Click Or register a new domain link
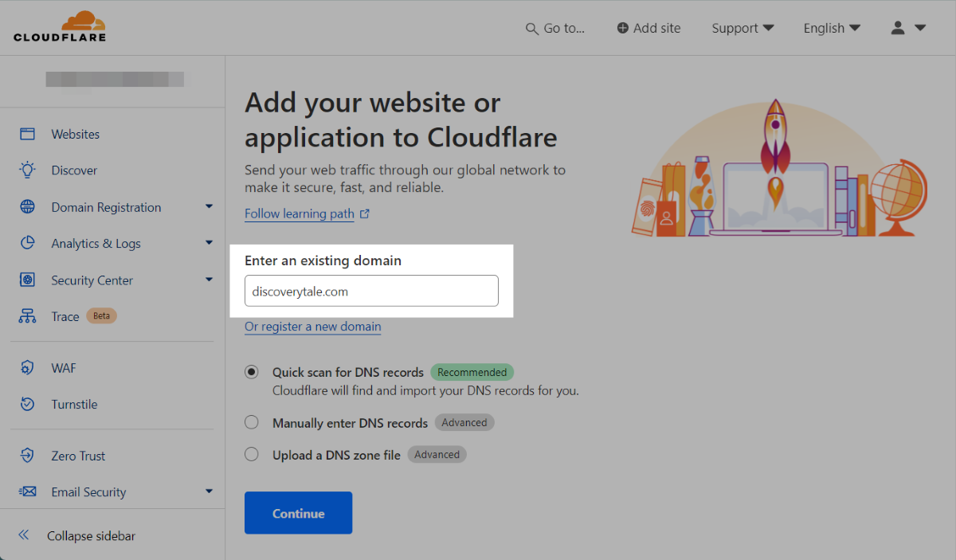 (313, 327)
